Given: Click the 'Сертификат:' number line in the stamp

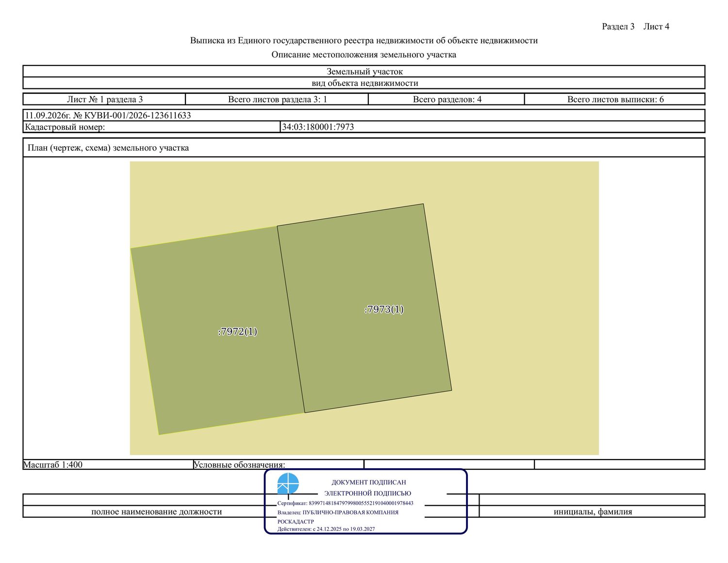Looking at the screenshot, I should (x=346, y=503).
